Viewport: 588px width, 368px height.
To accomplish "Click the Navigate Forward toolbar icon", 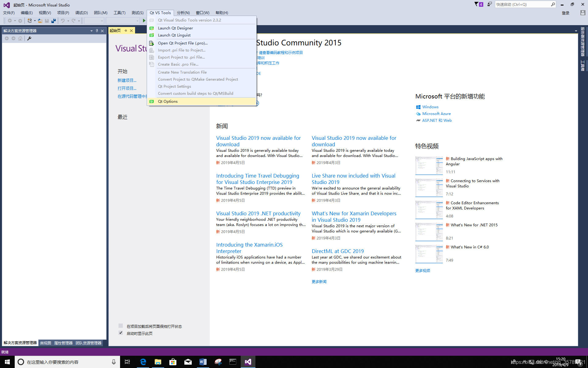I will [20, 21].
